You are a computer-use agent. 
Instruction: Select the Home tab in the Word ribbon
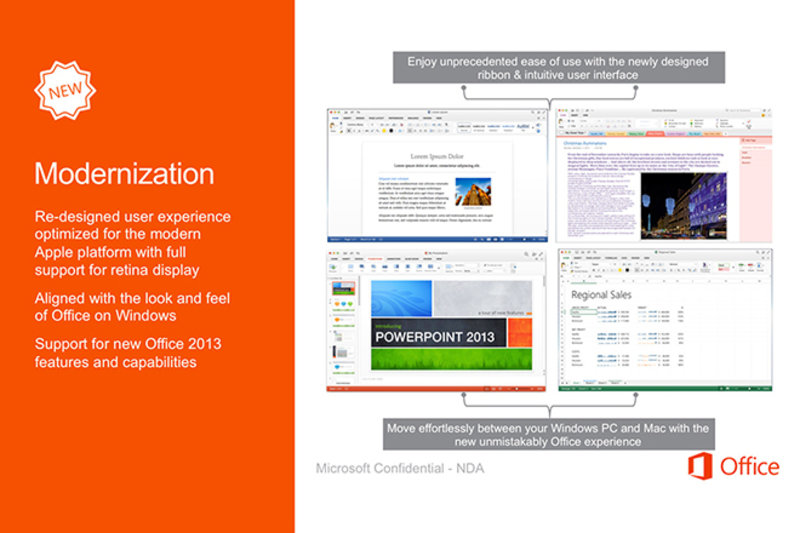(336, 117)
